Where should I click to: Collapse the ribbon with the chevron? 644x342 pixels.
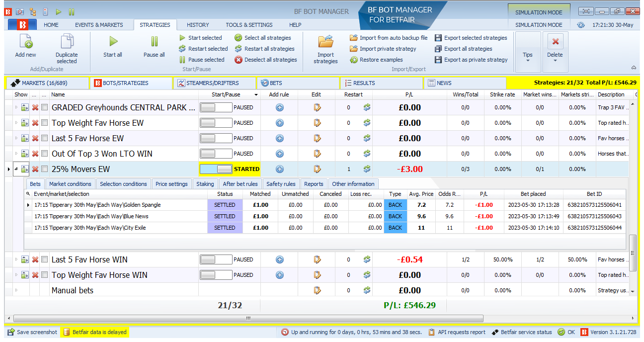click(634, 68)
